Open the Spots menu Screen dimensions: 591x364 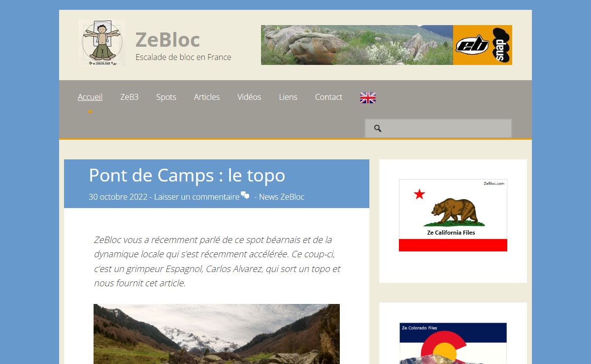point(166,97)
